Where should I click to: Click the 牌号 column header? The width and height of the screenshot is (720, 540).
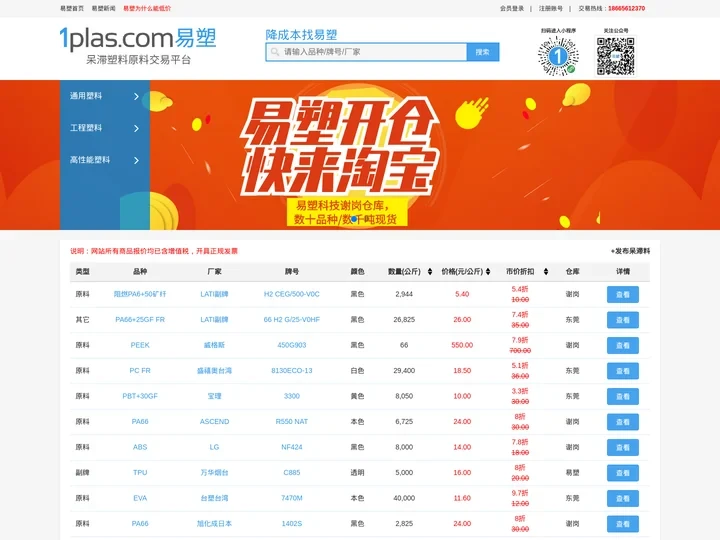pyautogui.click(x=292, y=271)
